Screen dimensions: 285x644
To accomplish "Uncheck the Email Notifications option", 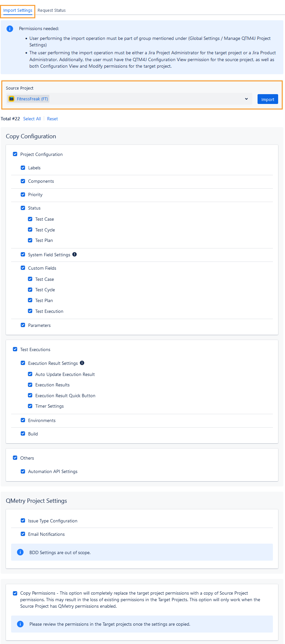I will (23, 534).
